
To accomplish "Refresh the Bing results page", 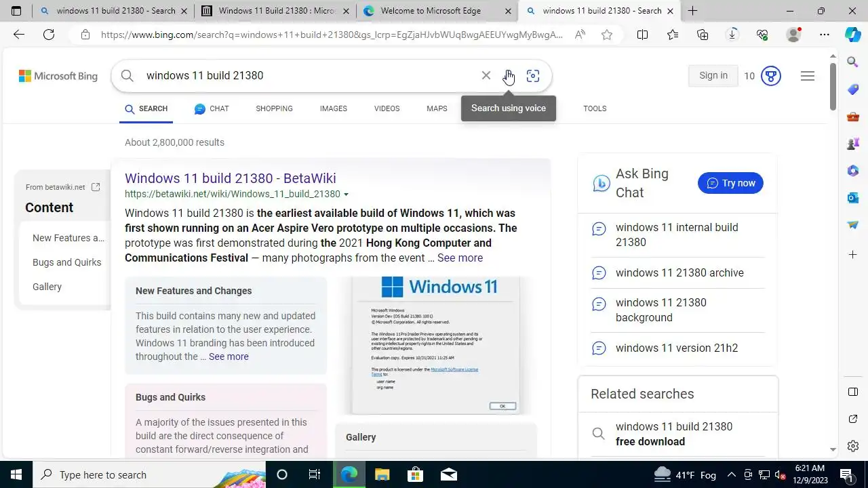I will (x=49, y=35).
